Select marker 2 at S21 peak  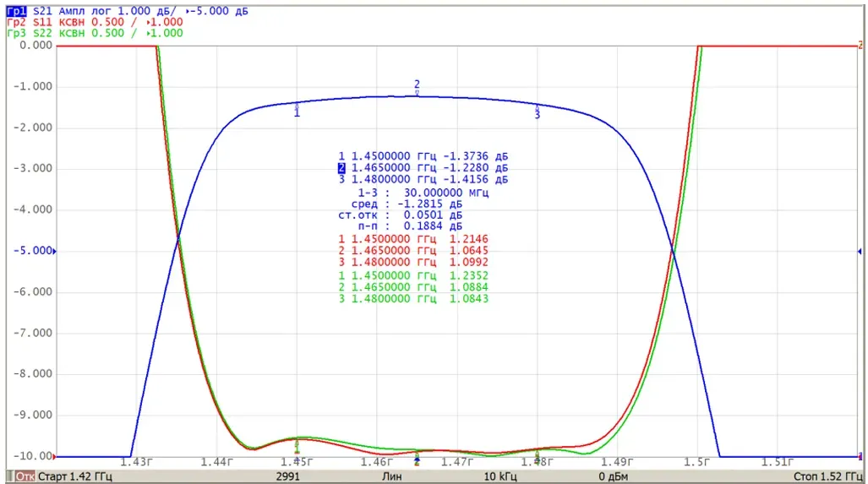(x=417, y=87)
